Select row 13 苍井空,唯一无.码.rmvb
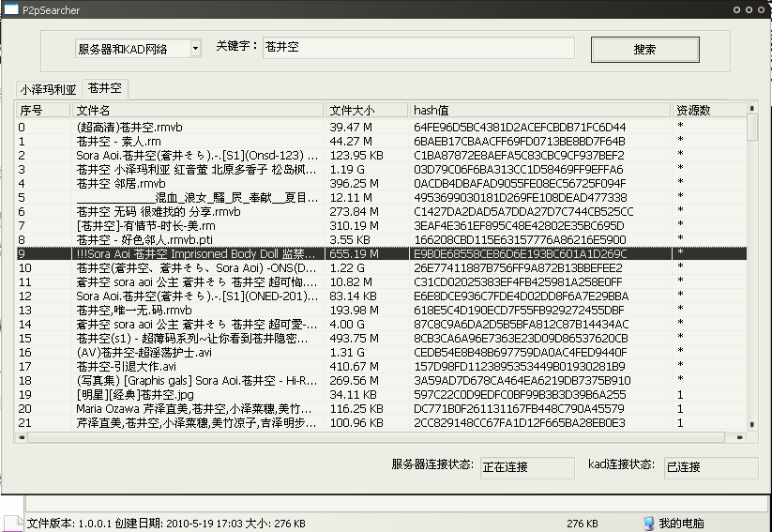The height and width of the screenshot is (532, 772). [381, 311]
